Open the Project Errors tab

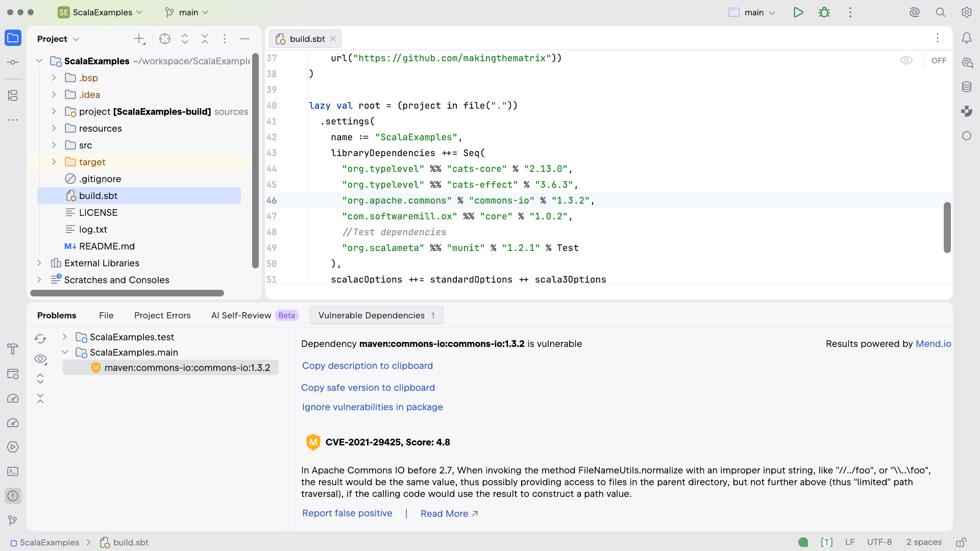[162, 315]
